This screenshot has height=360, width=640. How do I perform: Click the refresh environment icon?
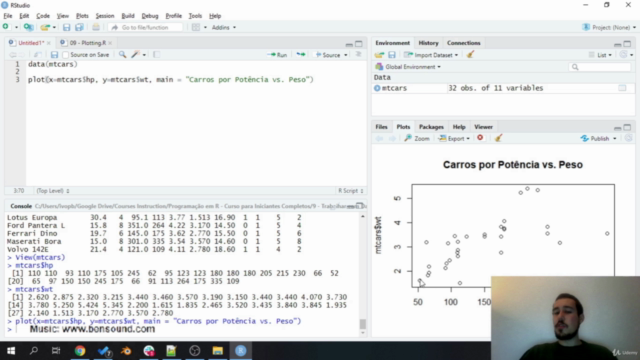pyautogui.click(x=623, y=55)
